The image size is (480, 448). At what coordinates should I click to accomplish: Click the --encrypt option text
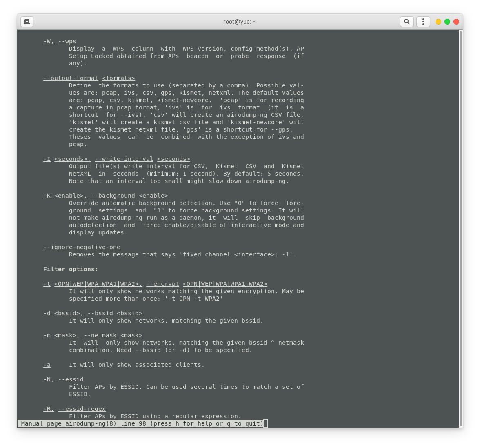(162, 284)
